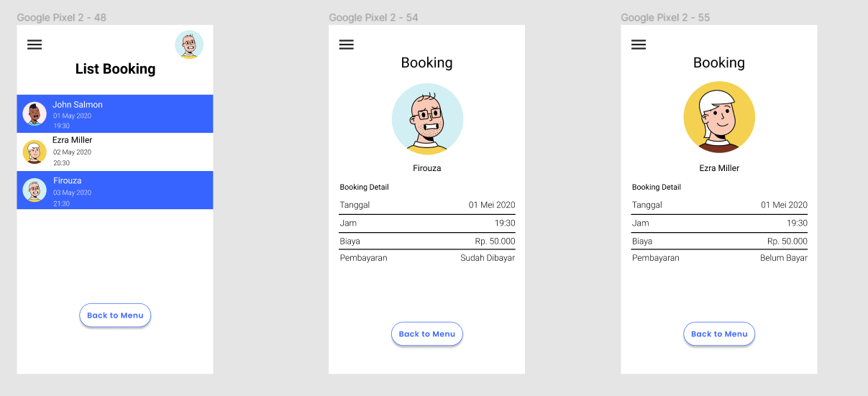Viewport: 868px width, 396px height.
Task: Select the John Salmon booking row
Action: coord(115,114)
